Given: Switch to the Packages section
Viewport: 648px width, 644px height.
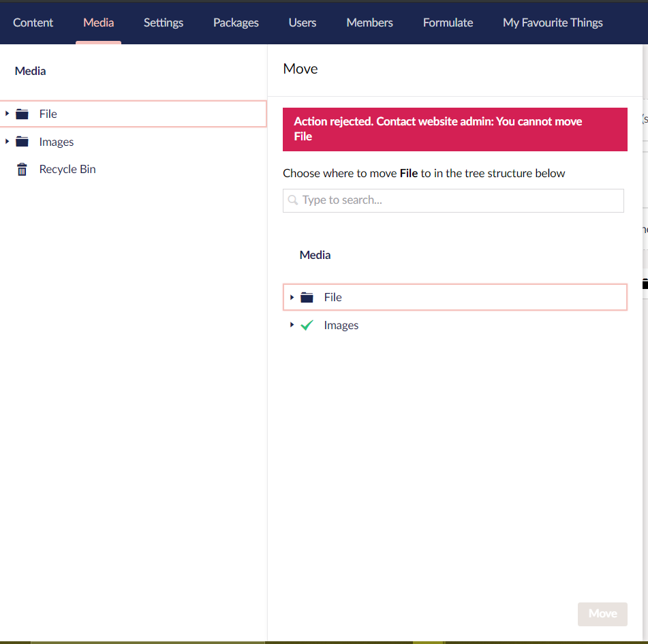Looking at the screenshot, I should [x=236, y=22].
